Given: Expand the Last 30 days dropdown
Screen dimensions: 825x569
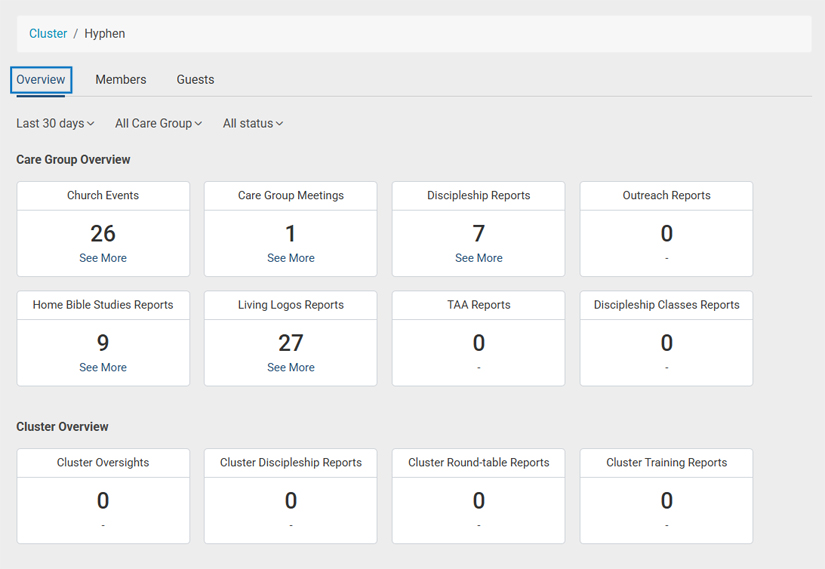Looking at the screenshot, I should tap(55, 124).
